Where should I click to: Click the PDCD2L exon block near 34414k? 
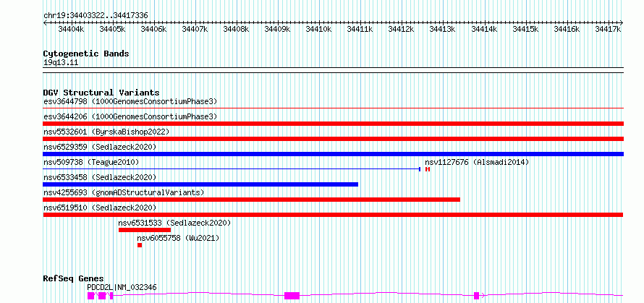coord(476,296)
